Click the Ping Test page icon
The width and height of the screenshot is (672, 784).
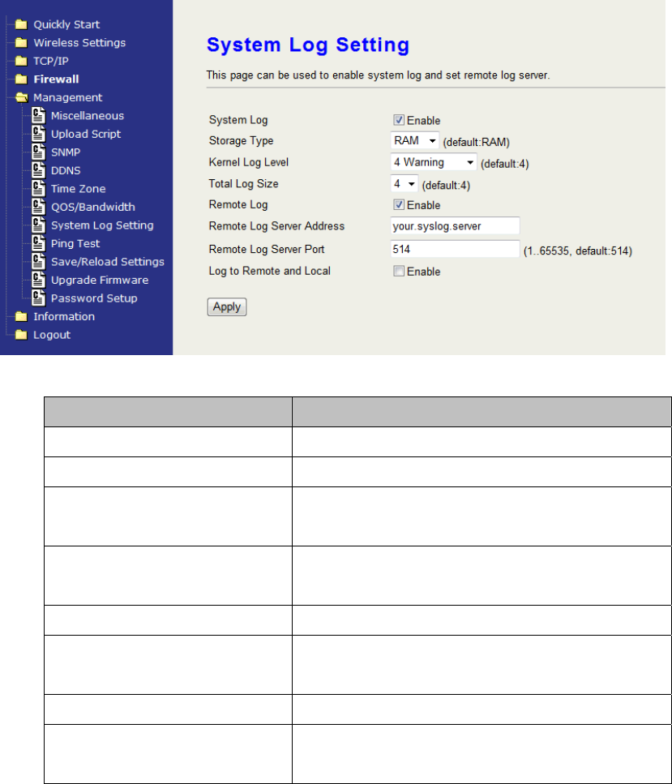(x=38, y=243)
